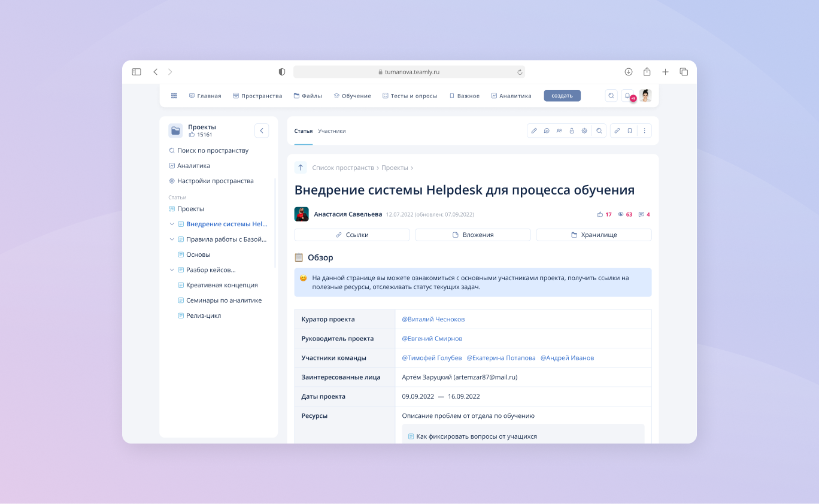Reload the page in address bar
Screen dimensions: 819x504
520,72
